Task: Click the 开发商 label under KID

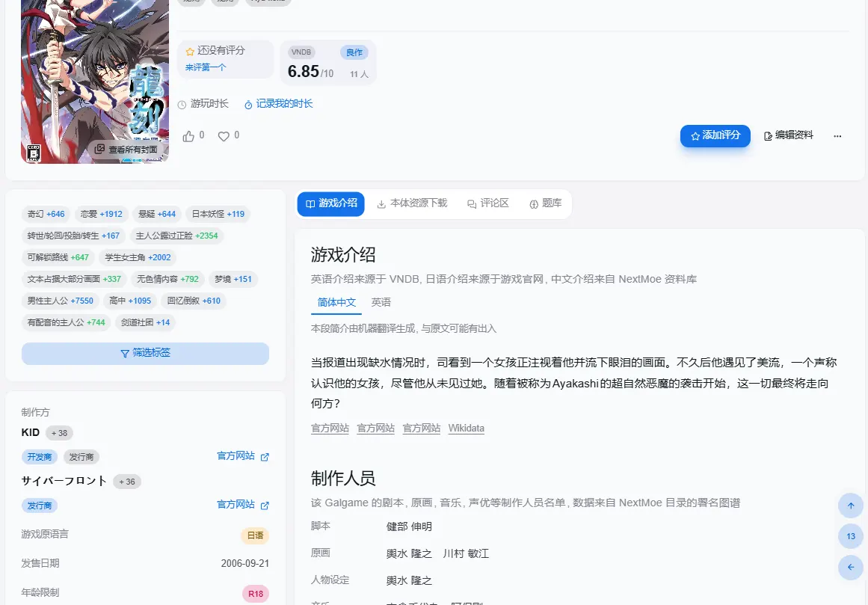Action: click(x=40, y=457)
